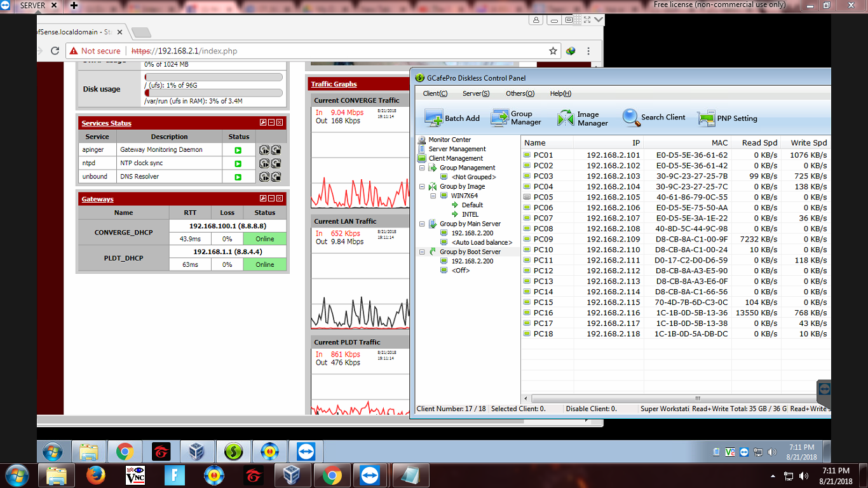
Task: Bookmark page with Chrome star icon
Action: click(553, 51)
